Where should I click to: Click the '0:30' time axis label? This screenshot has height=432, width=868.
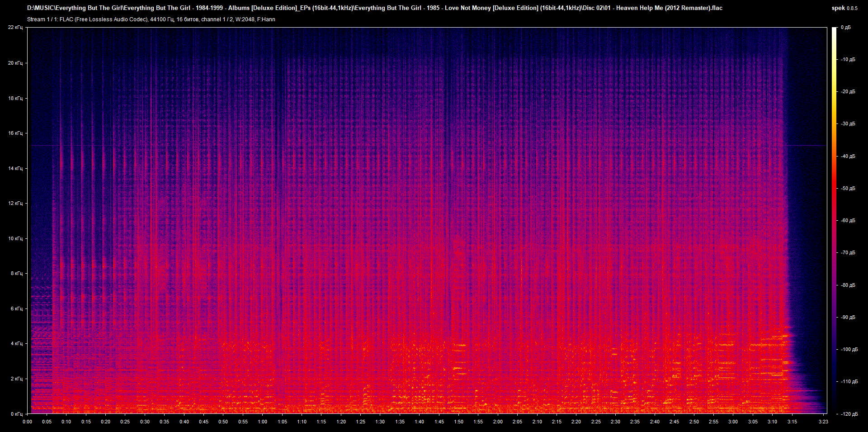click(145, 422)
